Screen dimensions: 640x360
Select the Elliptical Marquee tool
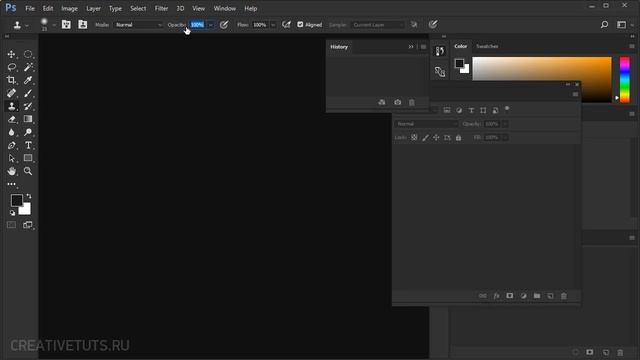click(28, 54)
